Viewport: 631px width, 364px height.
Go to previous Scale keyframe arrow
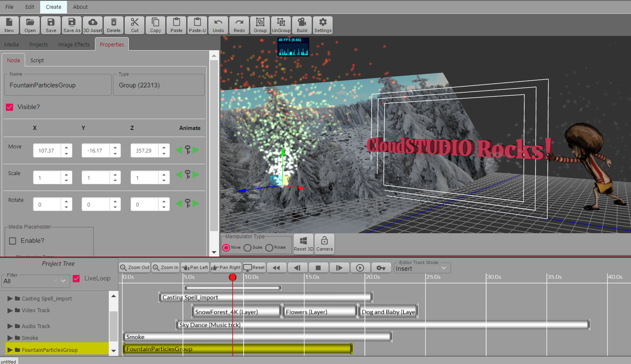click(x=179, y=174)
